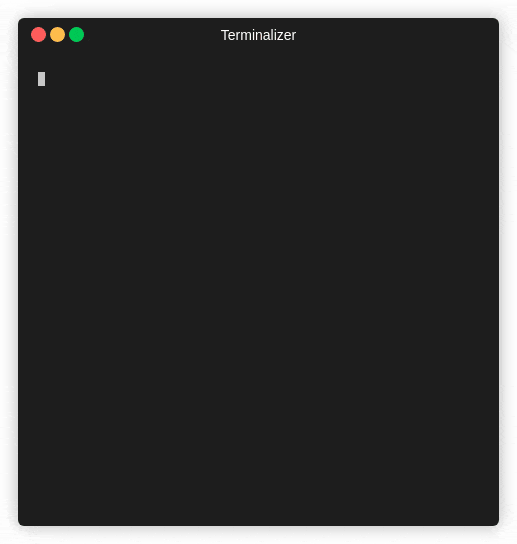
Task: Select the red circle in the title bar
Action: (x=38, y=35)
